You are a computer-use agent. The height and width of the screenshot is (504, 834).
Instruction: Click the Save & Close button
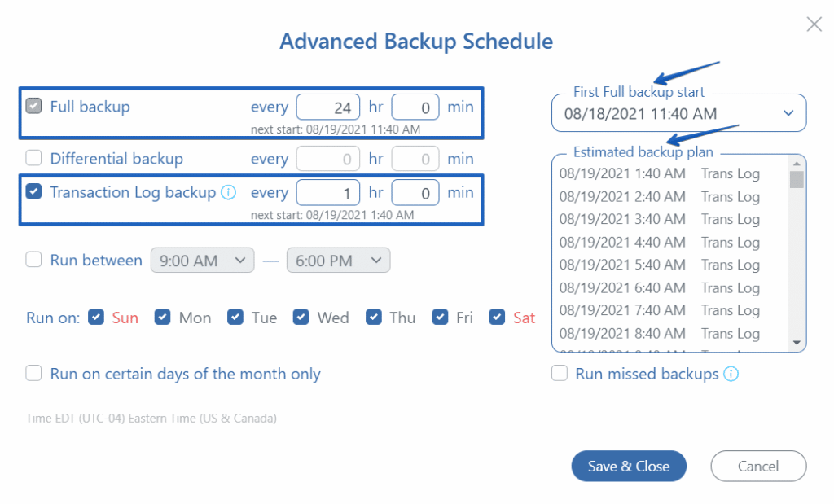(x=628, y=466)
